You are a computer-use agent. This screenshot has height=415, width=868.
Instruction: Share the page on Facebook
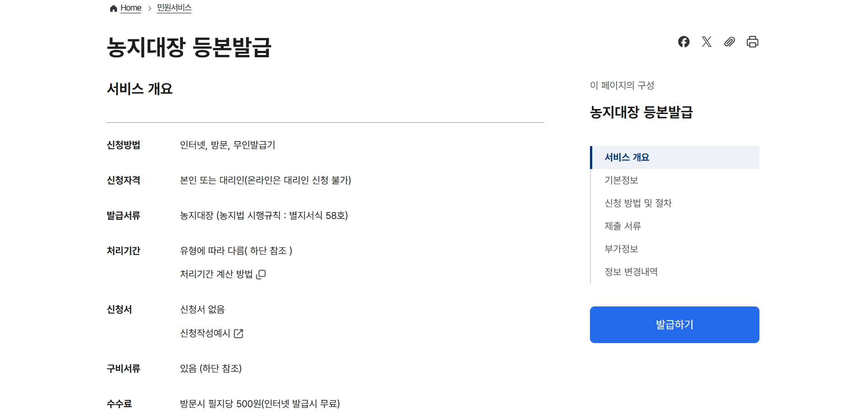684,42
